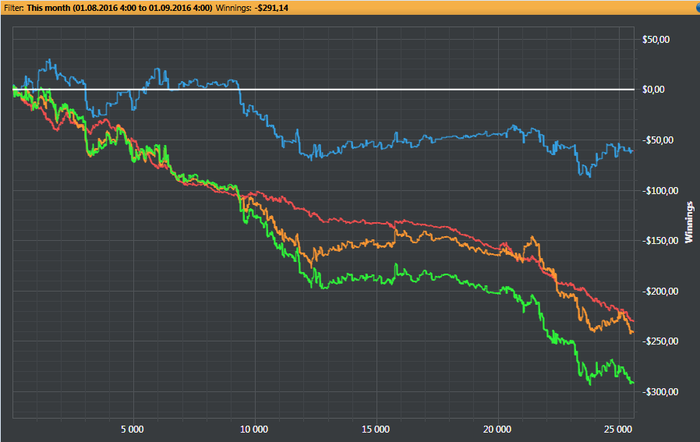
Task: Click the 10 000 hands axis label
Action: point(254,429)
